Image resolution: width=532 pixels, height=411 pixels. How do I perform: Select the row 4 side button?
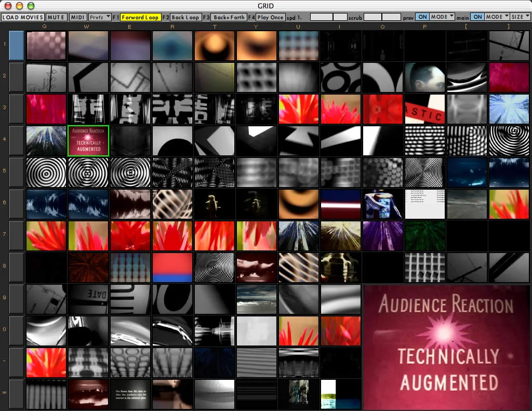[16, 140]
